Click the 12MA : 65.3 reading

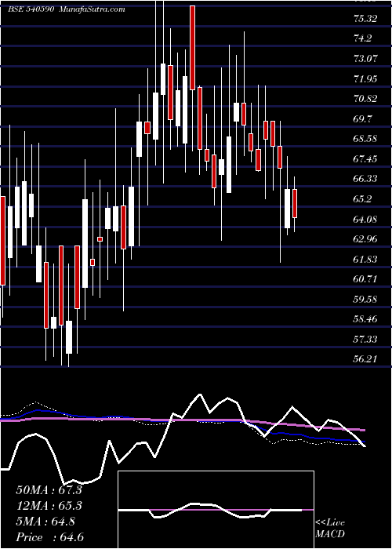click(x=49, y=506)
